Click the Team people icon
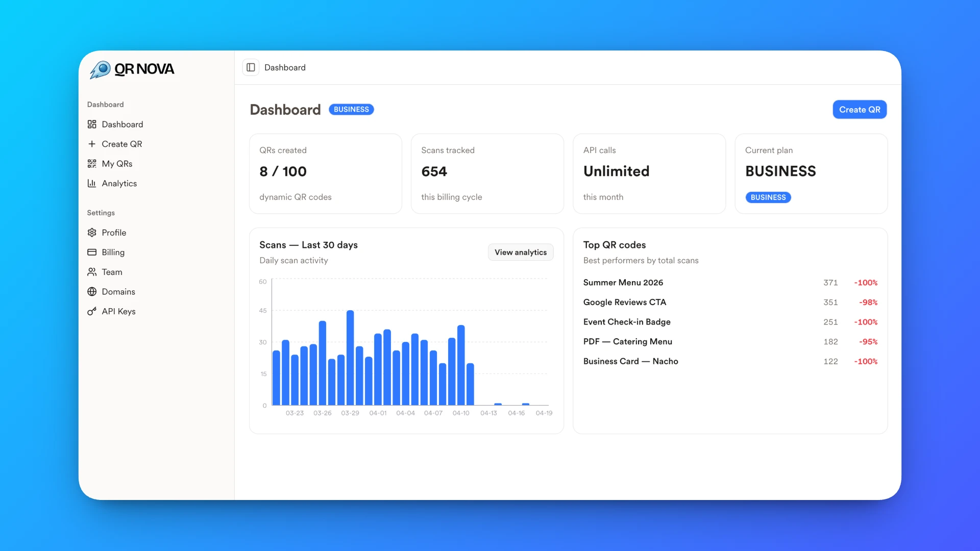This screenshot has width=980, height=551. pyautogui.click(x=92, y=272)
